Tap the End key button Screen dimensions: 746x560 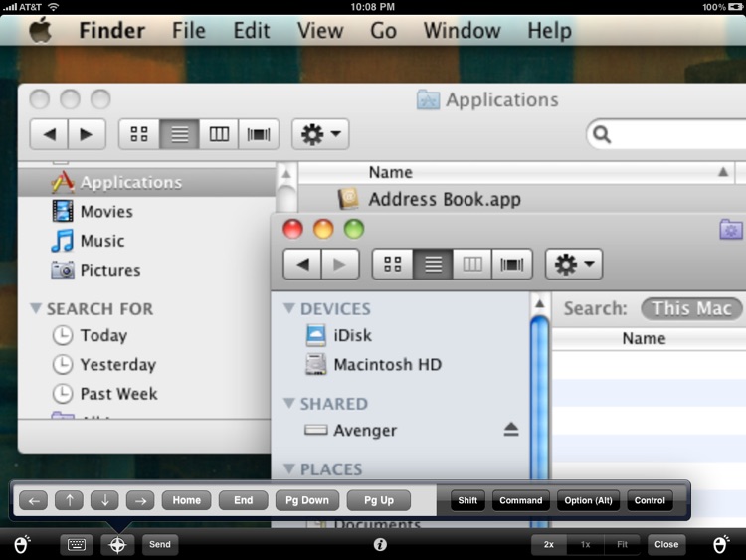pyautogui.click(x=243, y=500)
